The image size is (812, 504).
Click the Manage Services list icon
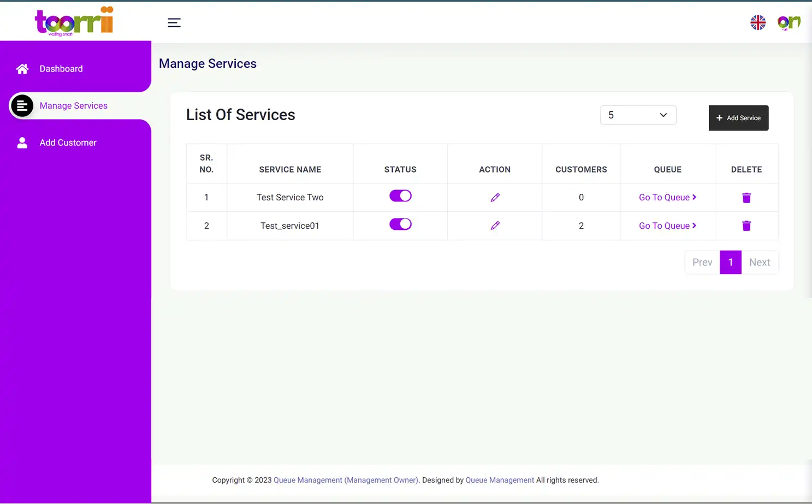22,105
